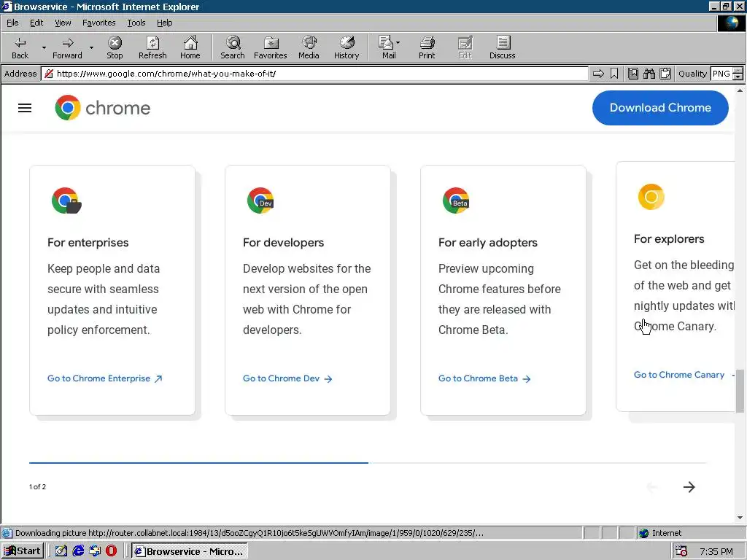Open the Forward history dropdown arrow

(91, 47)
